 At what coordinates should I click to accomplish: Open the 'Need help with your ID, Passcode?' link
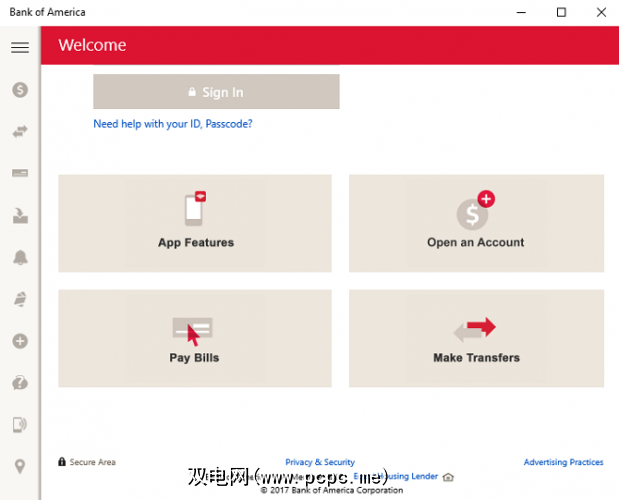(173, 124)
